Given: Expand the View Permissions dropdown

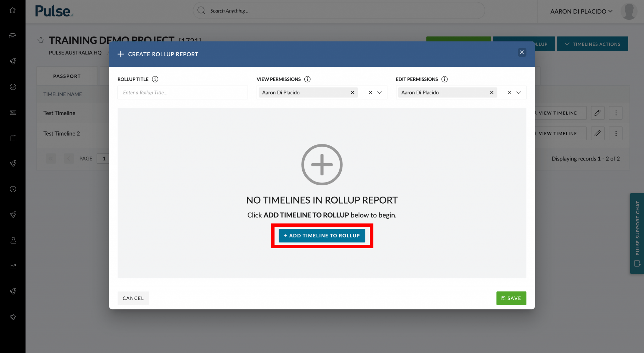Looking at the screenshot, I should [x=380, y=92].
